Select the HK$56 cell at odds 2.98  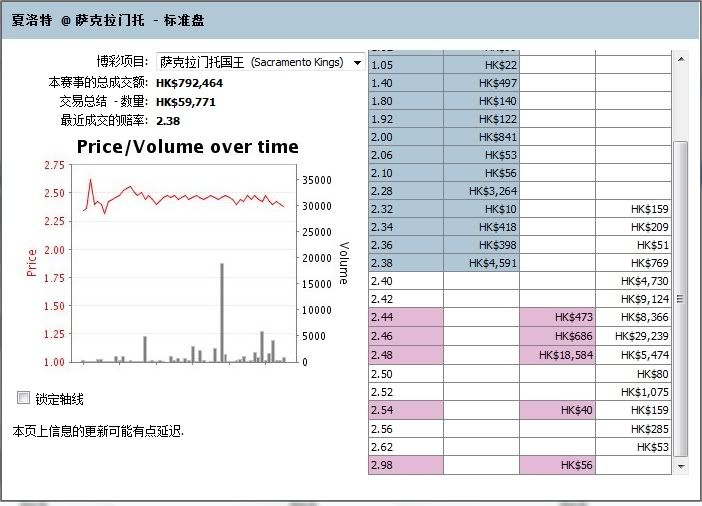[557, 465]
